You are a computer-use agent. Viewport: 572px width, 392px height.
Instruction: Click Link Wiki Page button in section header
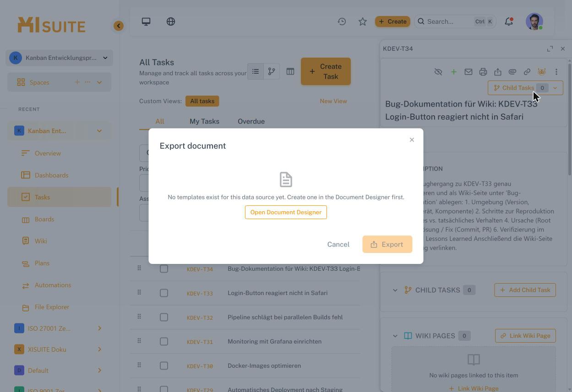pos(525,336)
